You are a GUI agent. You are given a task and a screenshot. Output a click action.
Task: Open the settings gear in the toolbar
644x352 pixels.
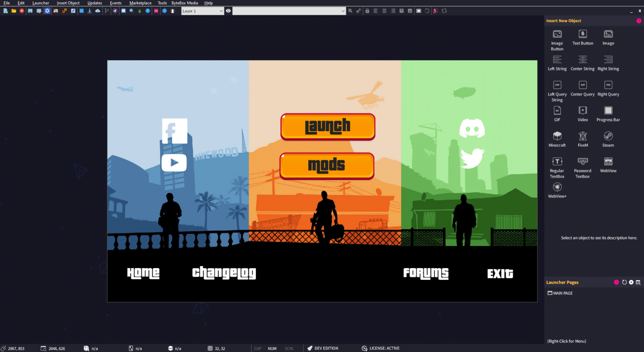(x=47, y=10)
